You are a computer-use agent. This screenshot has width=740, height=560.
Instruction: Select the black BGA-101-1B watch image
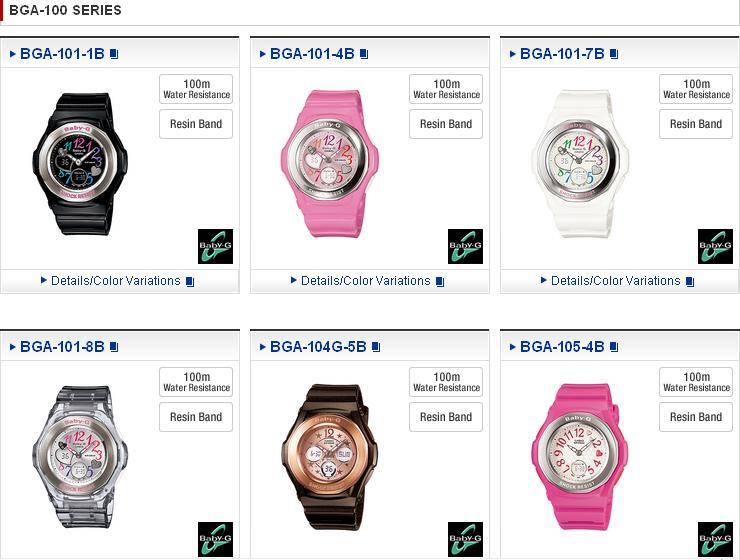[80, 164]
